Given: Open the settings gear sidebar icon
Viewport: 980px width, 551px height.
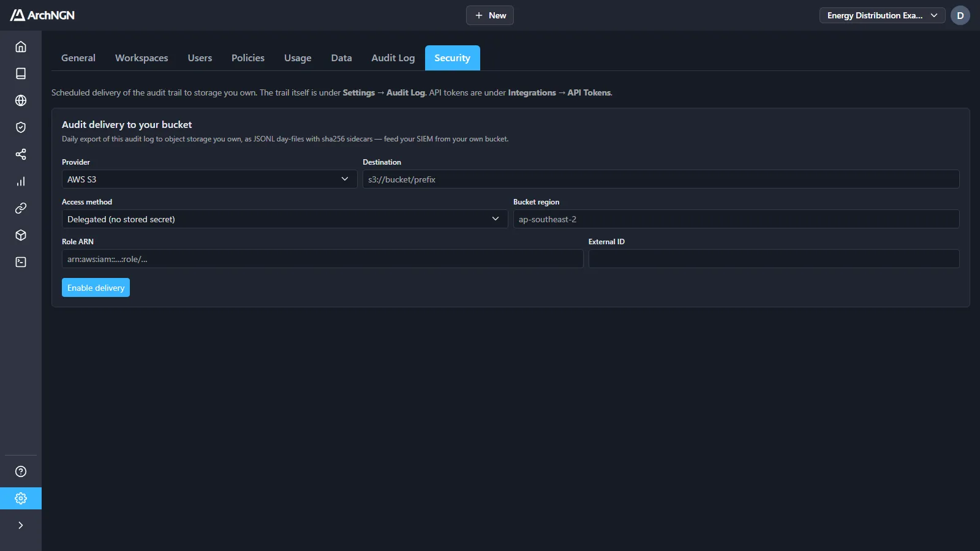Looking at the screenshot, I should pos(21,498).
